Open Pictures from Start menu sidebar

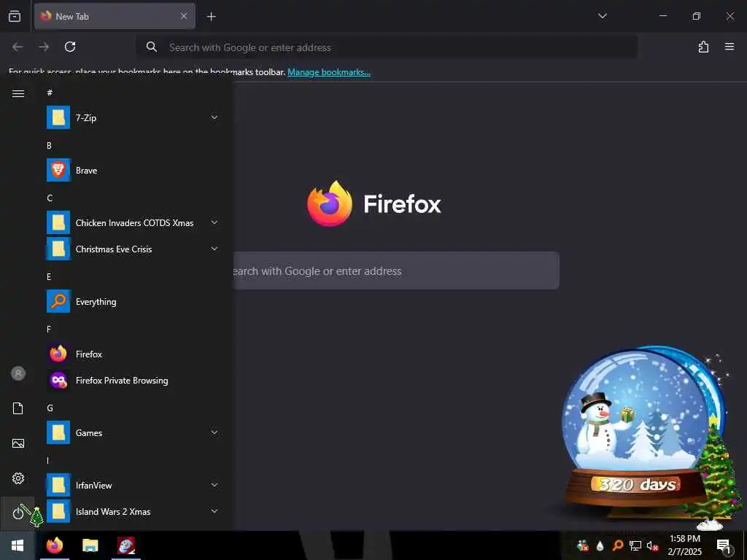coord(18,443)
